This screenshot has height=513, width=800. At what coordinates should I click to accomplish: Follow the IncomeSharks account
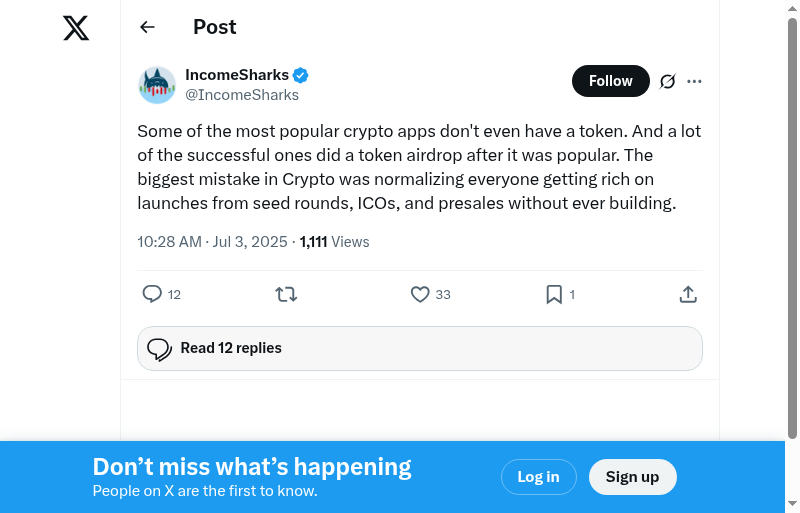pyautogui.click(x=610, y=81)
